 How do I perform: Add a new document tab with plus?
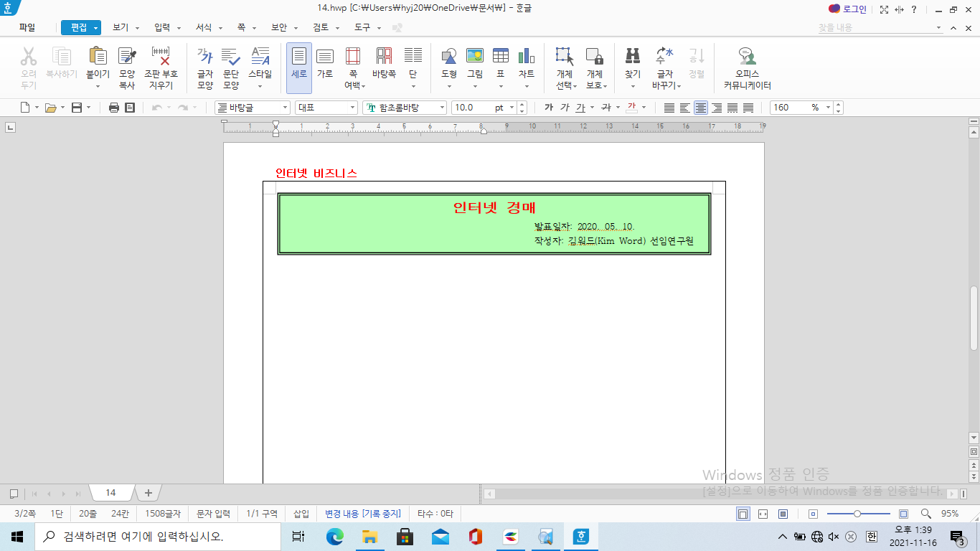(149, 493)
